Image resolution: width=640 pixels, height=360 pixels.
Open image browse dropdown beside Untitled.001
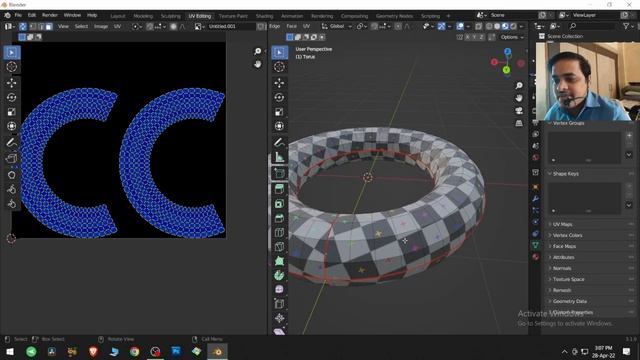click(200, 27)
